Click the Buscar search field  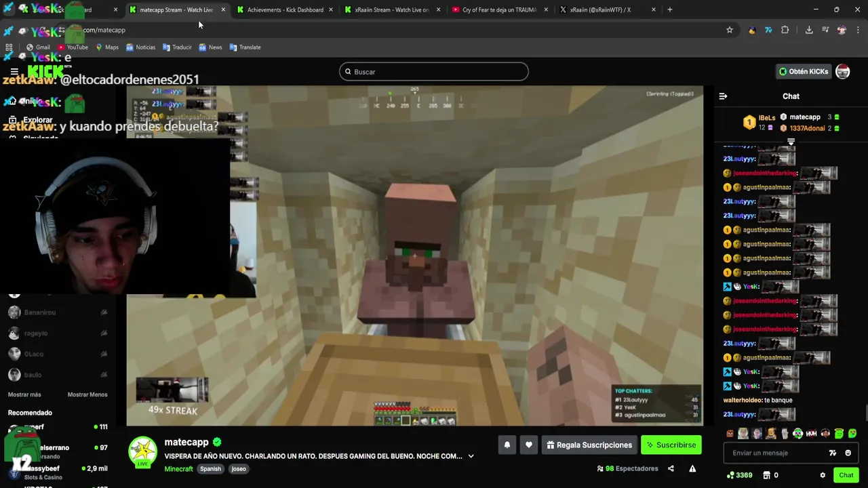click(x=434, y=72)
